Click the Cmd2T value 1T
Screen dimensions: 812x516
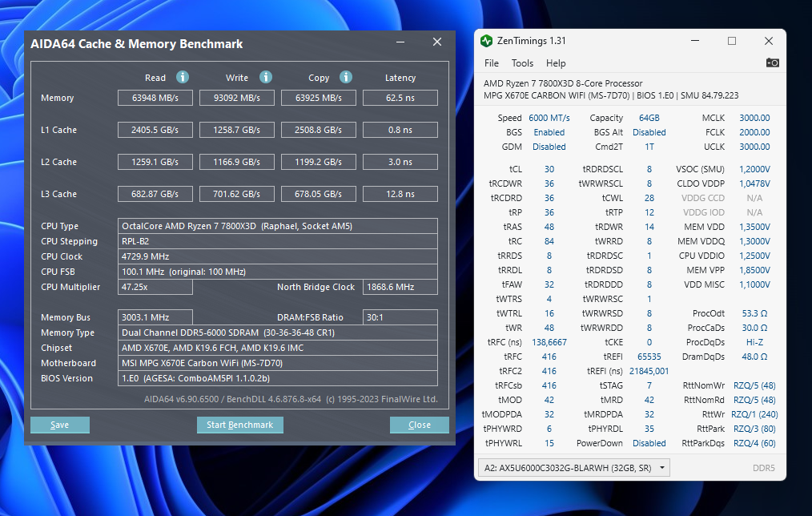point(649,147)
